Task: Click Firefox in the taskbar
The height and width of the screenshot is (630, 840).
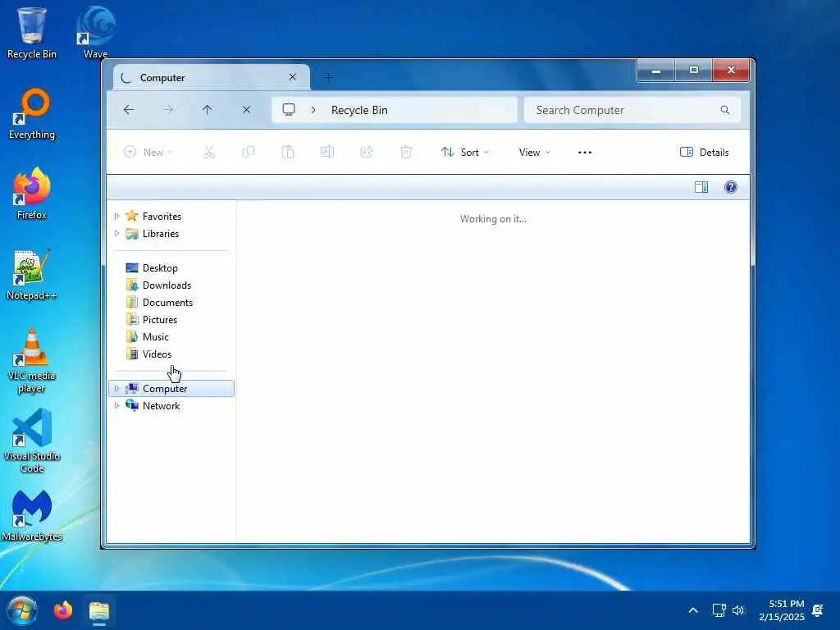Action: click(x=62, y=610)
